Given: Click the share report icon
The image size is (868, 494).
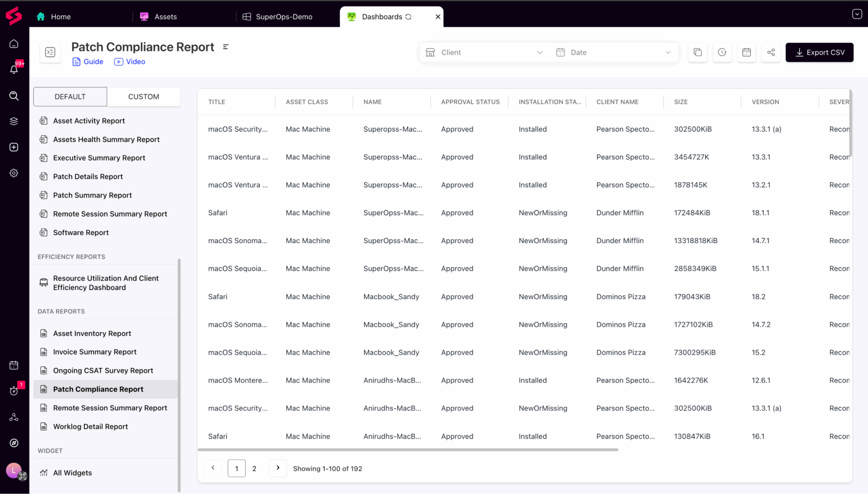Looking at the screenshot, I should coord(771,52).
